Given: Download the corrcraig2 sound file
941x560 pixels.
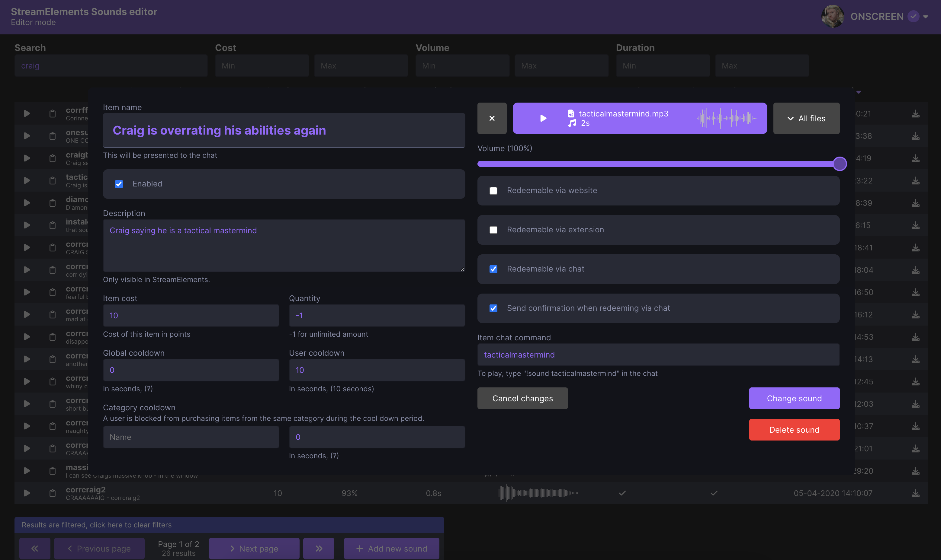Looking at the screenshot, I should point(915,493).
